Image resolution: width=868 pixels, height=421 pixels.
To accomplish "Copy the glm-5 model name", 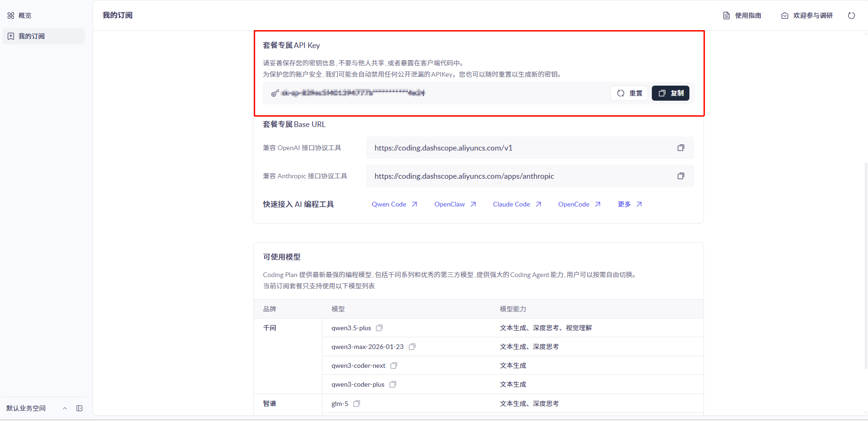I will click(357, 404).
